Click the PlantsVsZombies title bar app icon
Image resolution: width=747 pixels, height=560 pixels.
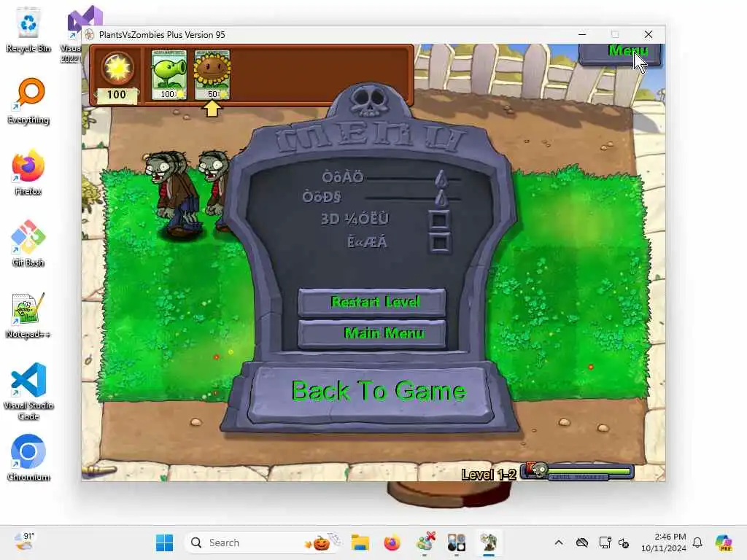(x=90, y=35)
